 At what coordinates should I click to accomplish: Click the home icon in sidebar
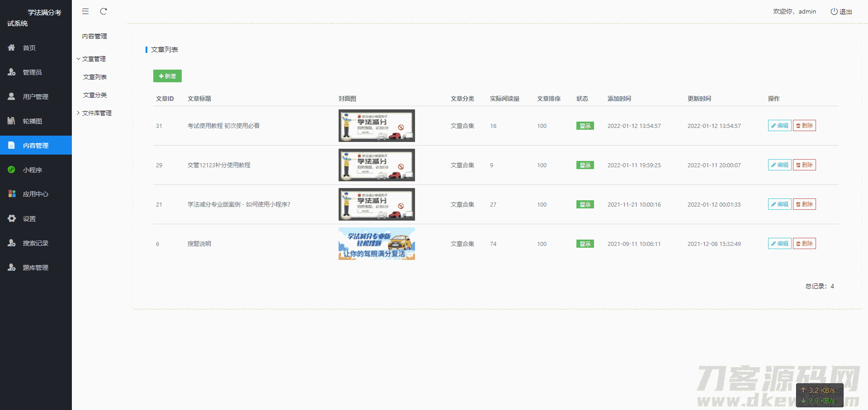pyautogui.click(x=11, y=47)
